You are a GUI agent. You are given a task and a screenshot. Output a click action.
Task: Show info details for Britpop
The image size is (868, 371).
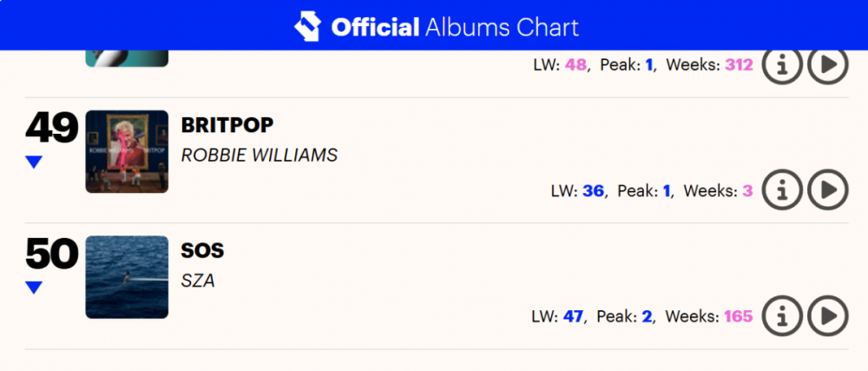tap(782, 189)
